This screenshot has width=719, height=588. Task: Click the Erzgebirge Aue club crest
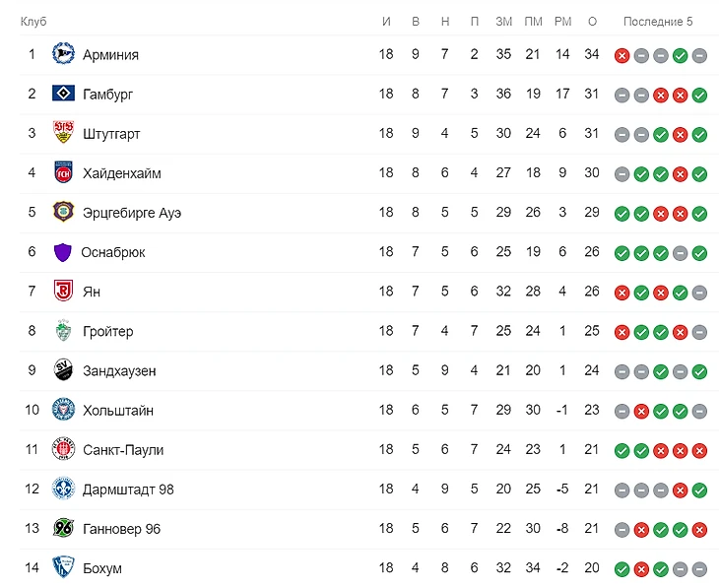coord(63,213)
